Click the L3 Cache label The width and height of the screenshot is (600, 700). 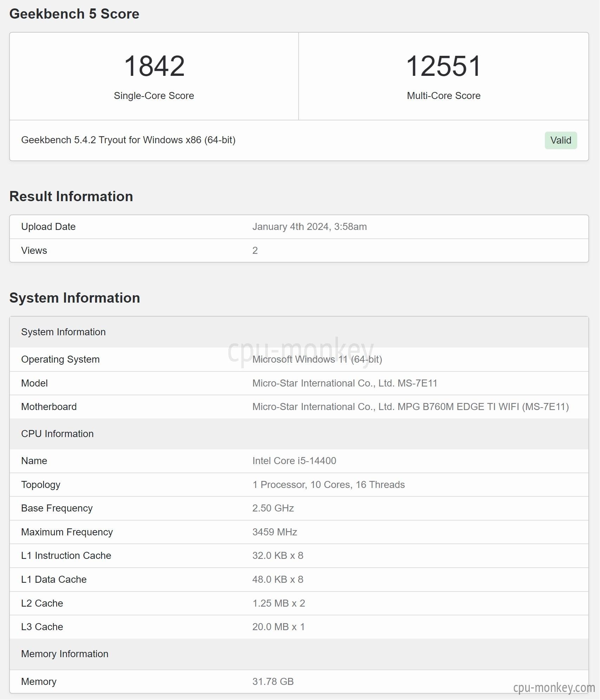42,627
